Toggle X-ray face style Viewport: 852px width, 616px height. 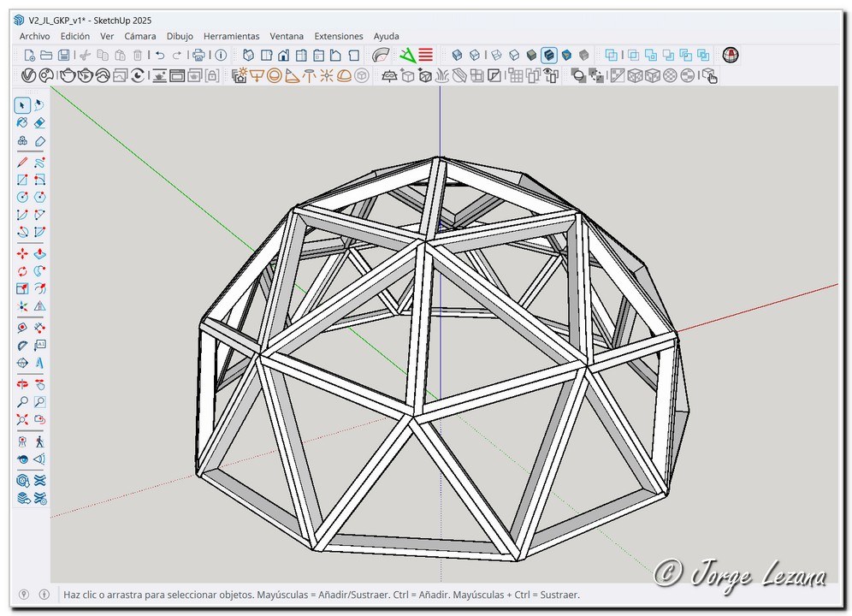point(457,55)
